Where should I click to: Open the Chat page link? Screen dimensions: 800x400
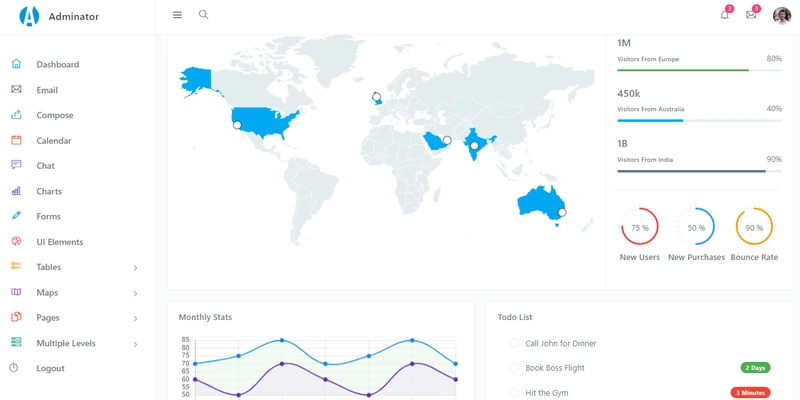click(46, 166)
